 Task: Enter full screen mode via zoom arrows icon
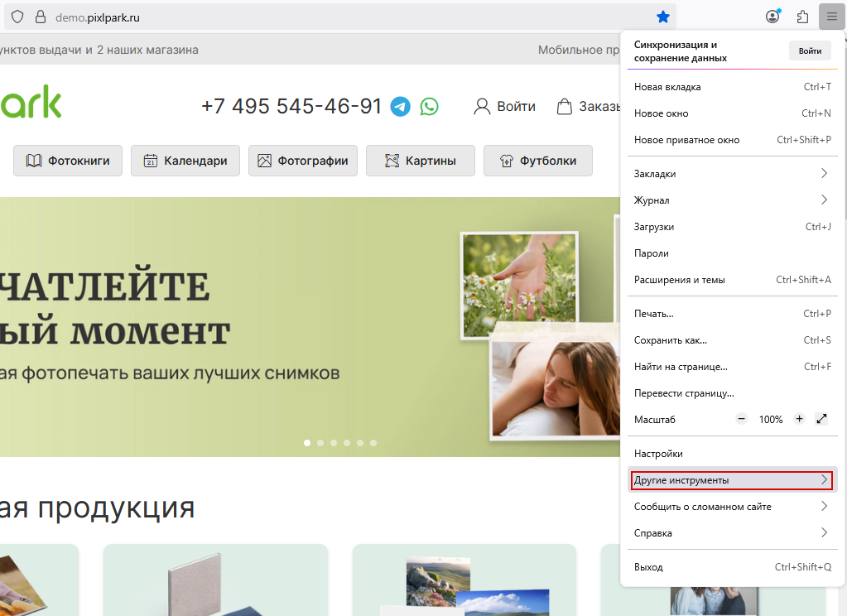[x=821, y=419]
